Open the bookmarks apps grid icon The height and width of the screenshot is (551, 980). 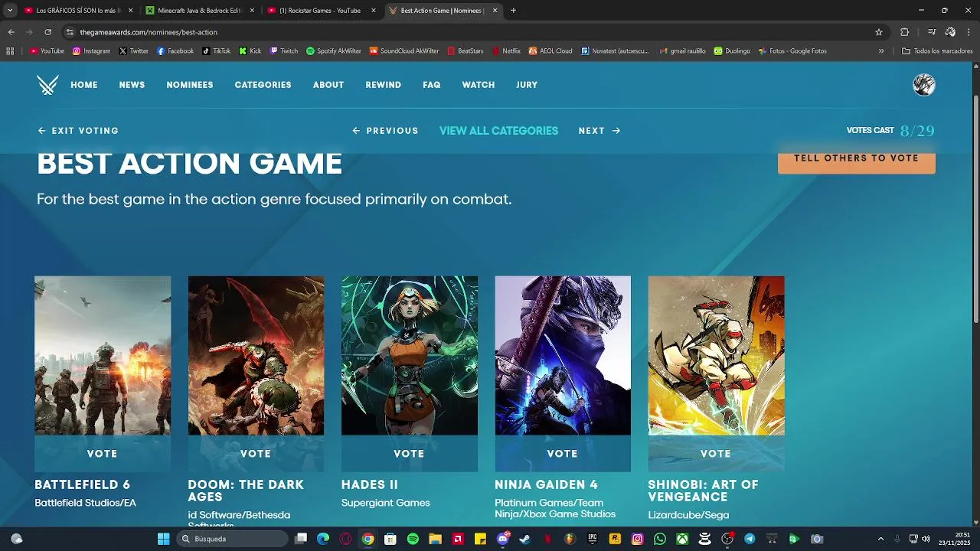click(x=10, y=51)
